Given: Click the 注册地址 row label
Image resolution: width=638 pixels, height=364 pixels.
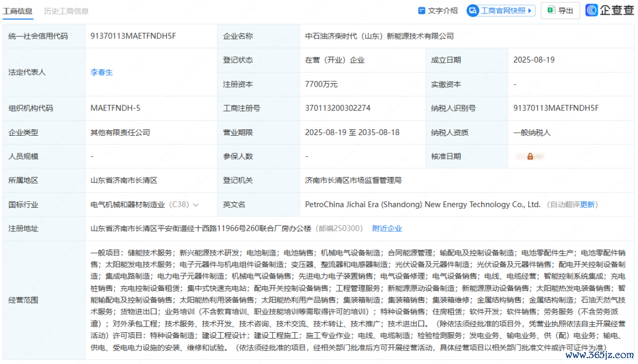Looking at the screenshot, I should pyautogui.click(x=23, y=229).
